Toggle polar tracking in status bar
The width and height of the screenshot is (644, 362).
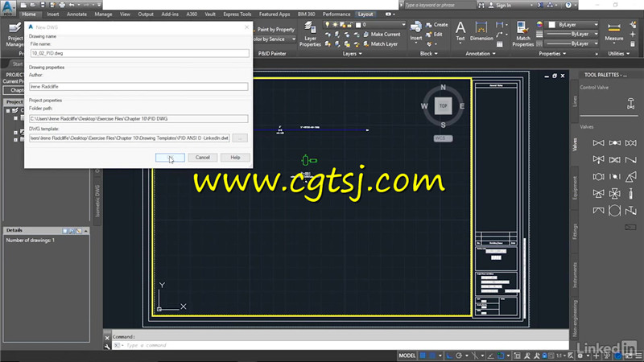[459, 356]
